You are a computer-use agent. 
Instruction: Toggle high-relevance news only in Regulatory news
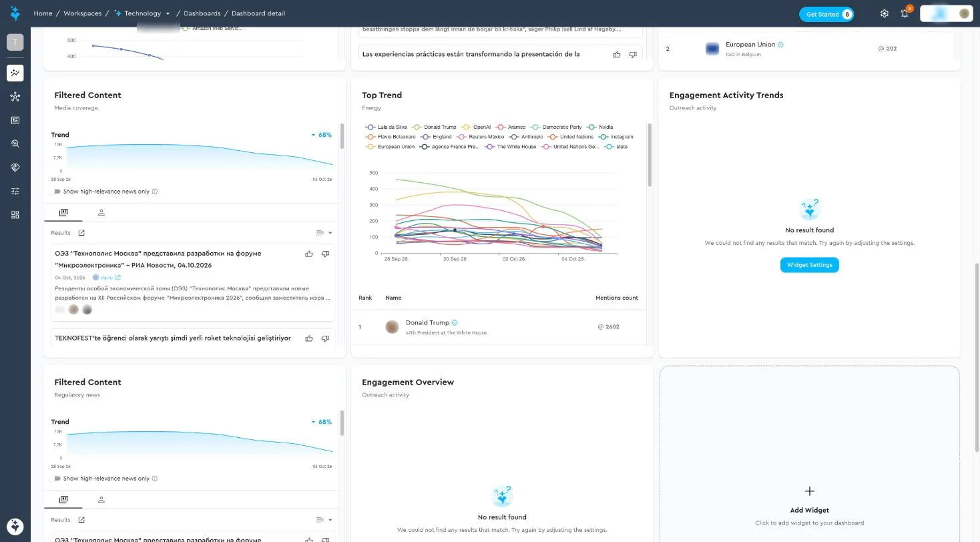(x=57, y=479)
